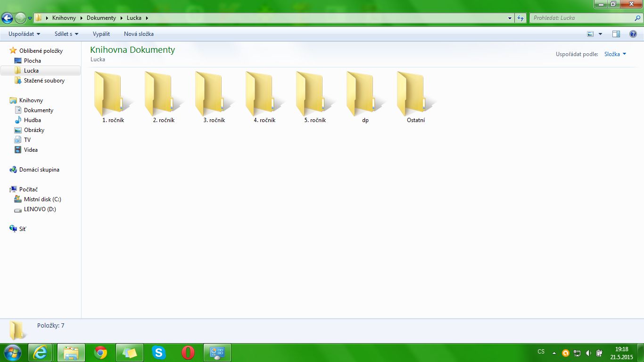Select Knihovny in the navigation pane
This screenshot has height=362, width=644.
(31, 100)
